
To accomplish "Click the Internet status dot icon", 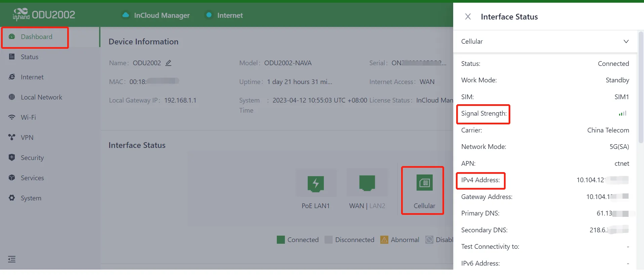I will [209, 15].
